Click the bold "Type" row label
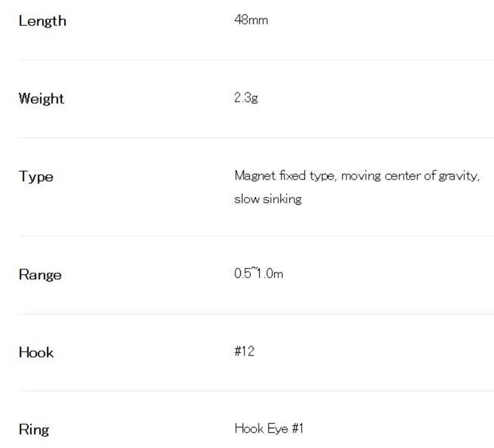This screenshot has height=448, width=494. [x=36, y=176]
